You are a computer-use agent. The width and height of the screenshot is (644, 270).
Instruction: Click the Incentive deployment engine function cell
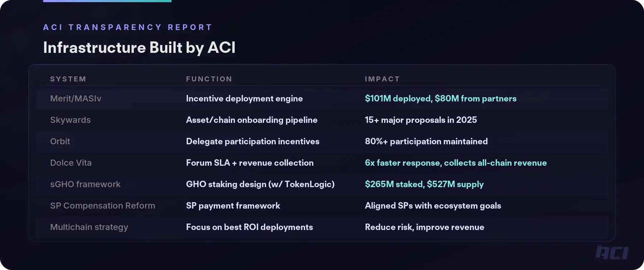[x=244, y=99]
